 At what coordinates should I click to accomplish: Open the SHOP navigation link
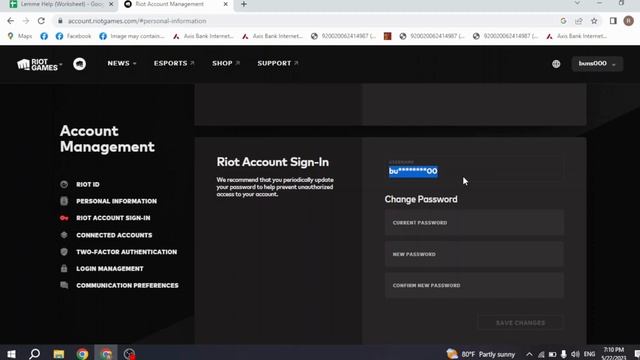[226, 63]
